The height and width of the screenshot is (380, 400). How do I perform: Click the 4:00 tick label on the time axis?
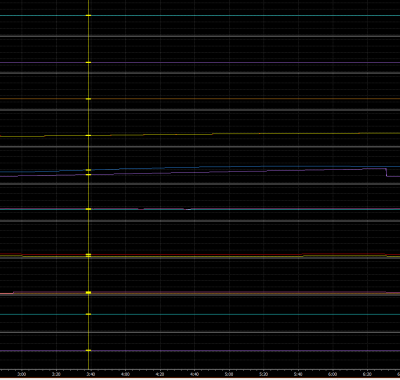(x=125, y=374)
